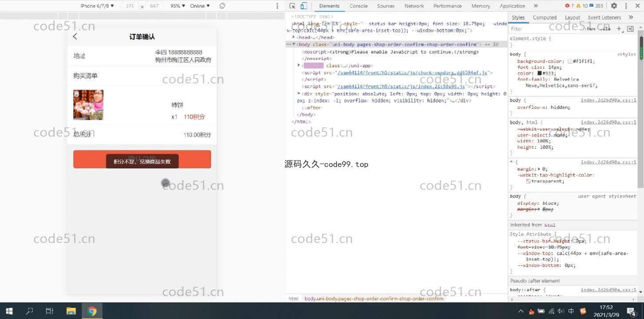
Task: Click the body.uni-body breadcrumb item
Action: coord(374,299)
